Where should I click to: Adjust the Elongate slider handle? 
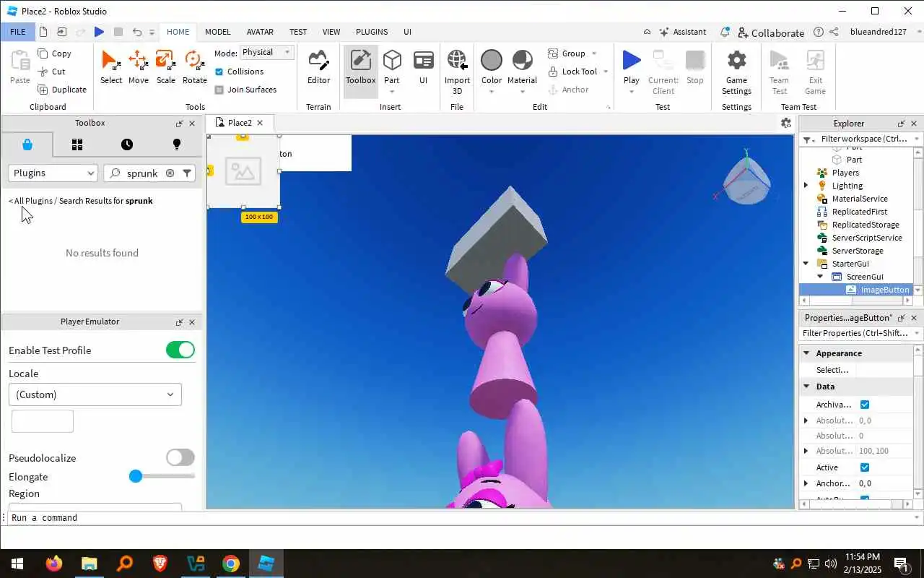135,476
